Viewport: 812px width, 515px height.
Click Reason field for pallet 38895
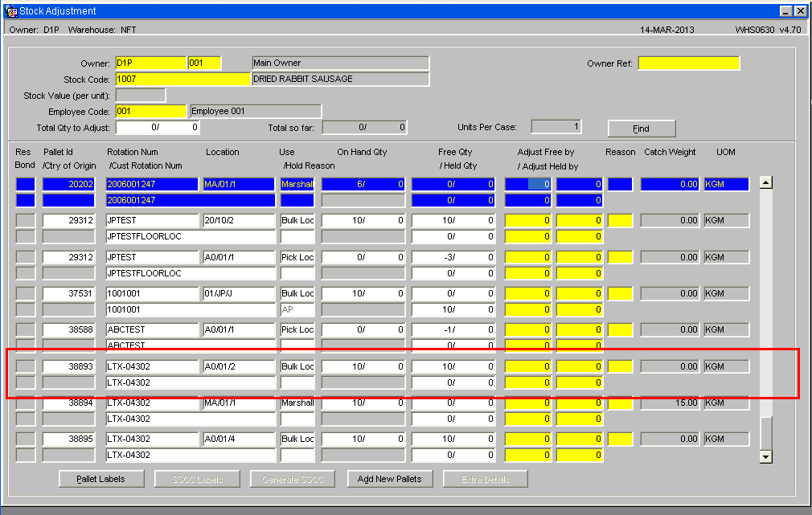click(620, 439)
